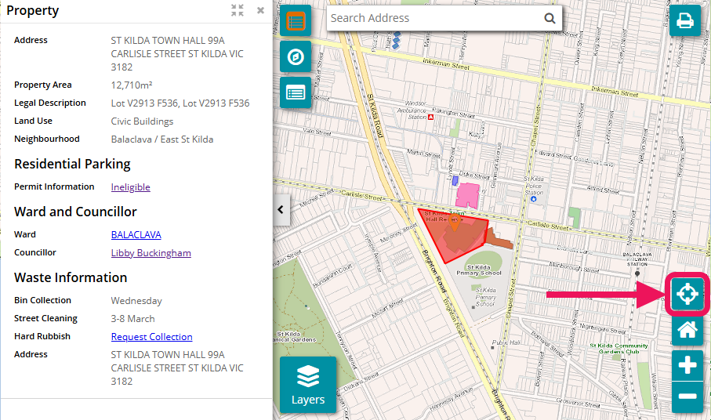Open the Layers panel
The width and height of the screenshot is (711, 420).
(308, 385)
